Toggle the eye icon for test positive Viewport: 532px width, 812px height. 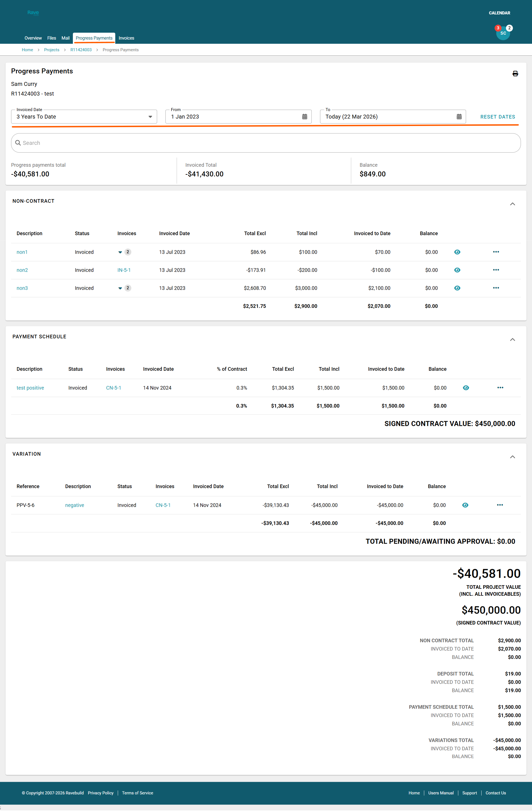[466, 387]
